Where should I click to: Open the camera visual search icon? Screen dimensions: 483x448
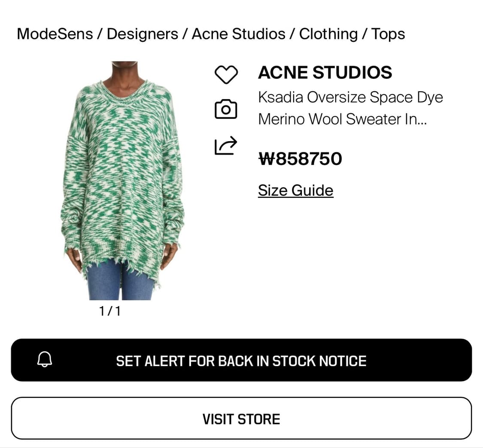point(226,109)
